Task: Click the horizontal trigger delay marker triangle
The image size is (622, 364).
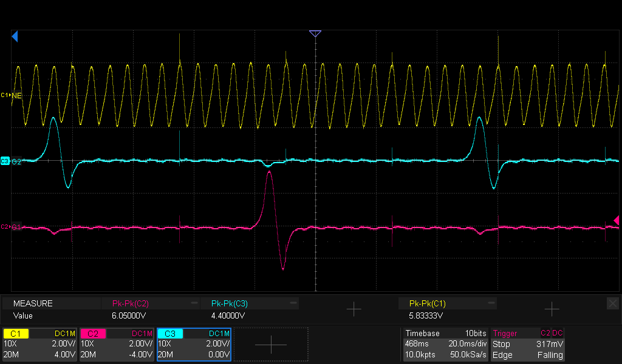Action: tap(315, 34)
